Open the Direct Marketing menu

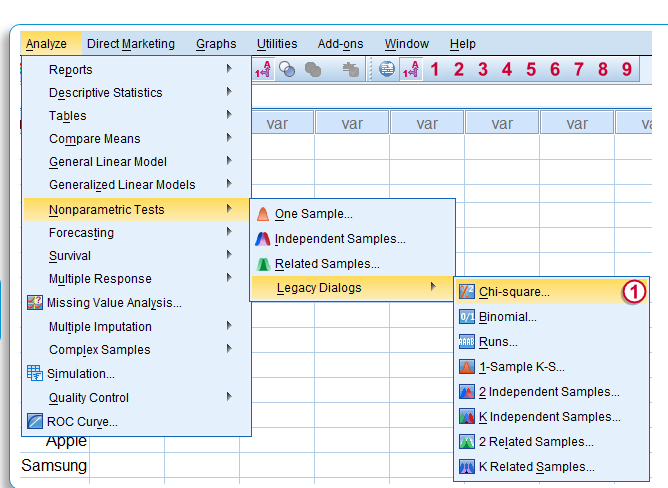131,44
